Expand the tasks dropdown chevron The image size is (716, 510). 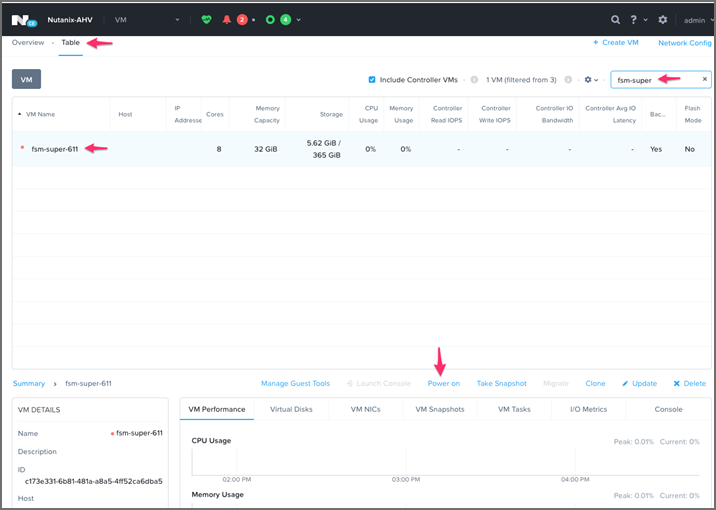(299, 20)
